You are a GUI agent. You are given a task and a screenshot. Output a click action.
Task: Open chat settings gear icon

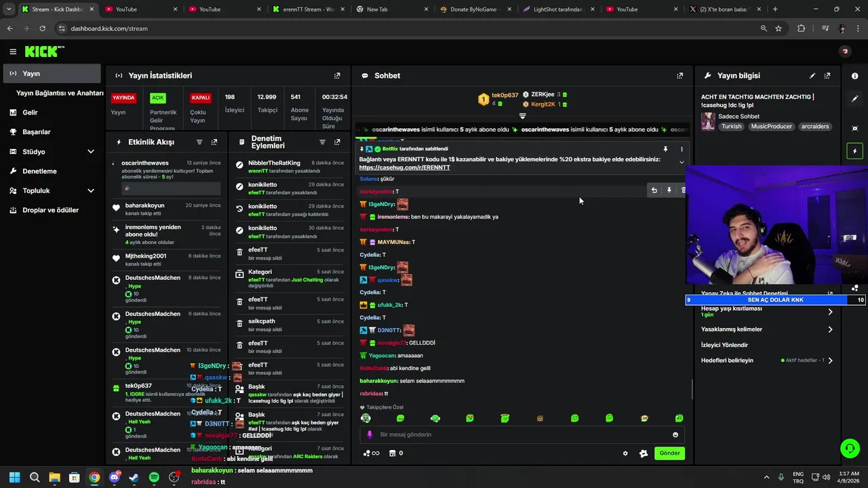point(625,453)
